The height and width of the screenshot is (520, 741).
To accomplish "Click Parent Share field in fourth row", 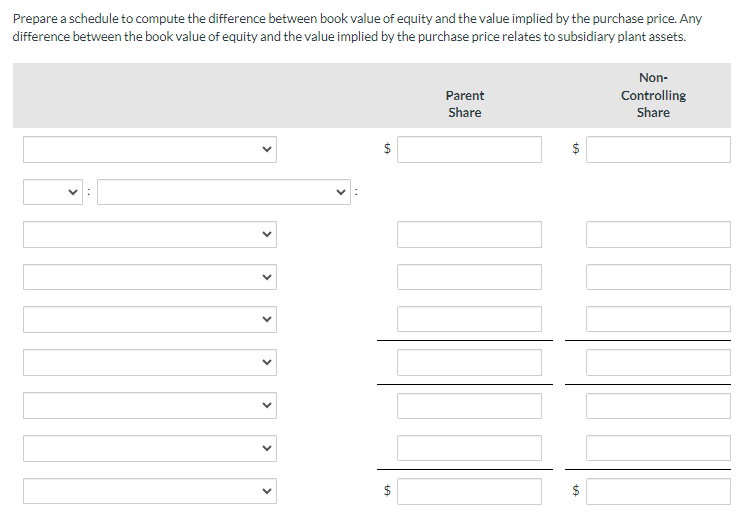I will pyautogui.click(x=469, y=277).
